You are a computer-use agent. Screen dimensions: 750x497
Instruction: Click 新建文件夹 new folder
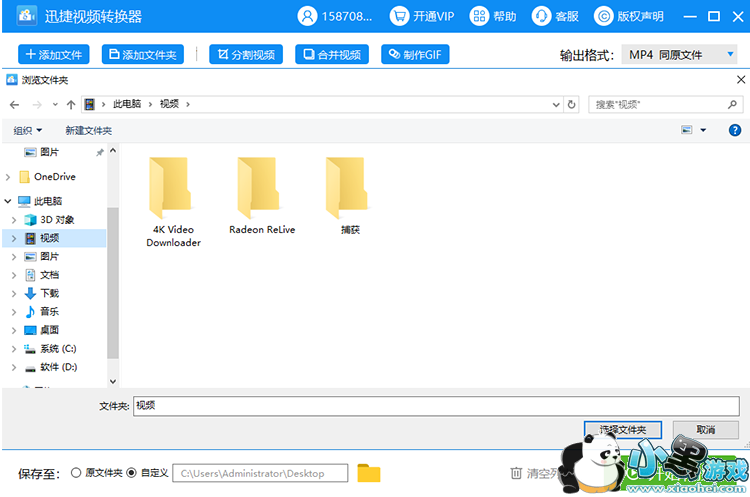(88, 131)
